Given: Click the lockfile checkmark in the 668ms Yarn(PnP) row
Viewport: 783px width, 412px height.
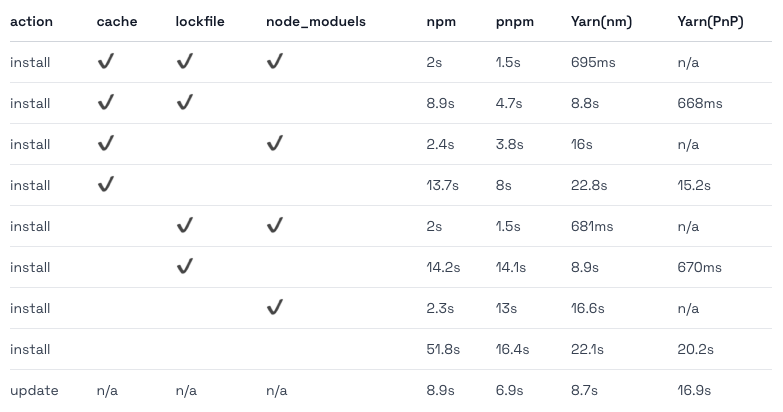Looking at the screenshot, I should (184, 103).
